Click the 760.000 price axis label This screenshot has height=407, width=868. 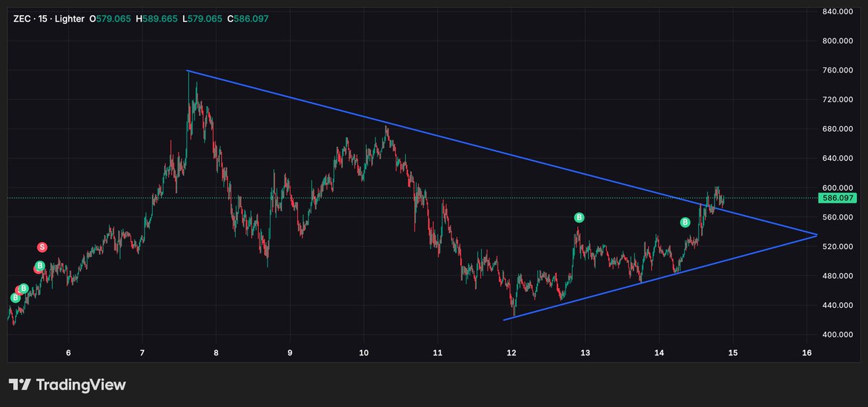click(838, 70)
